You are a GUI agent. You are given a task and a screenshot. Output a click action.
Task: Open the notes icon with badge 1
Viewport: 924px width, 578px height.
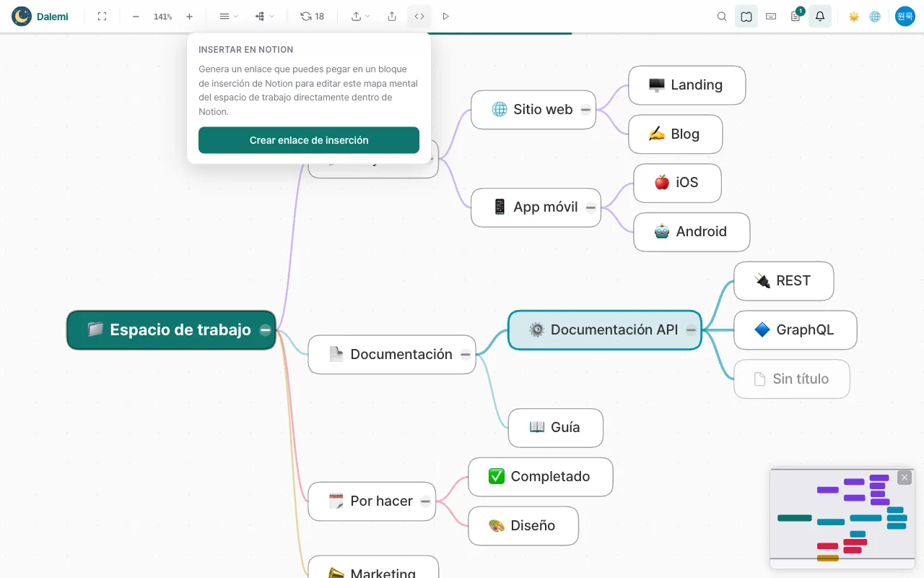click(796, 16)
